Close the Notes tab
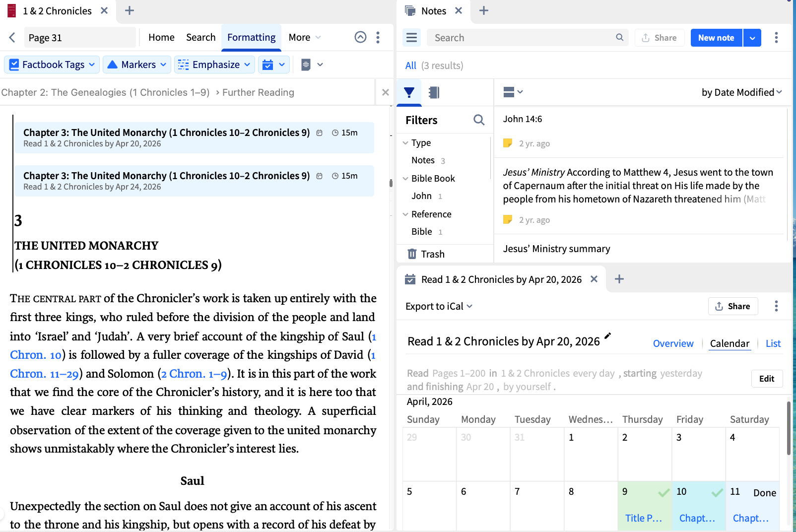 point(459,10)
